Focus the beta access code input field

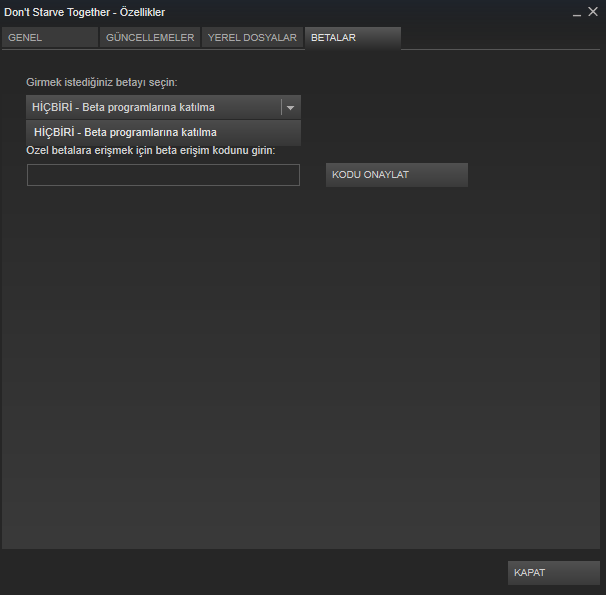[163, 175]
